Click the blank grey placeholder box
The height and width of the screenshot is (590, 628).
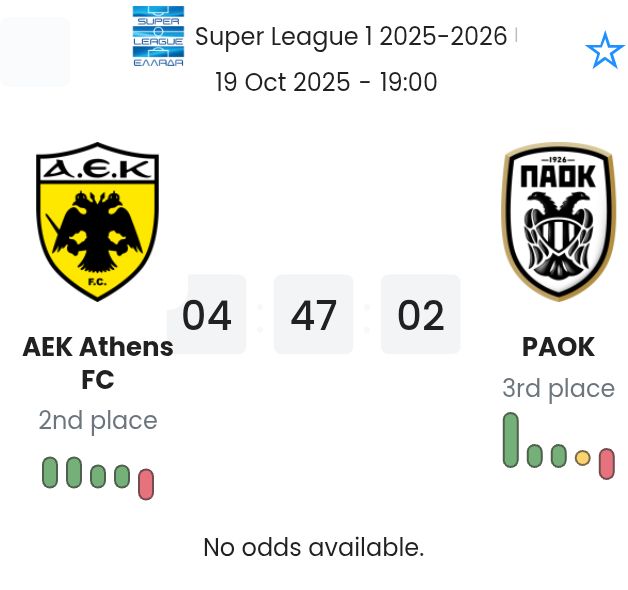[x=36, y=52]
